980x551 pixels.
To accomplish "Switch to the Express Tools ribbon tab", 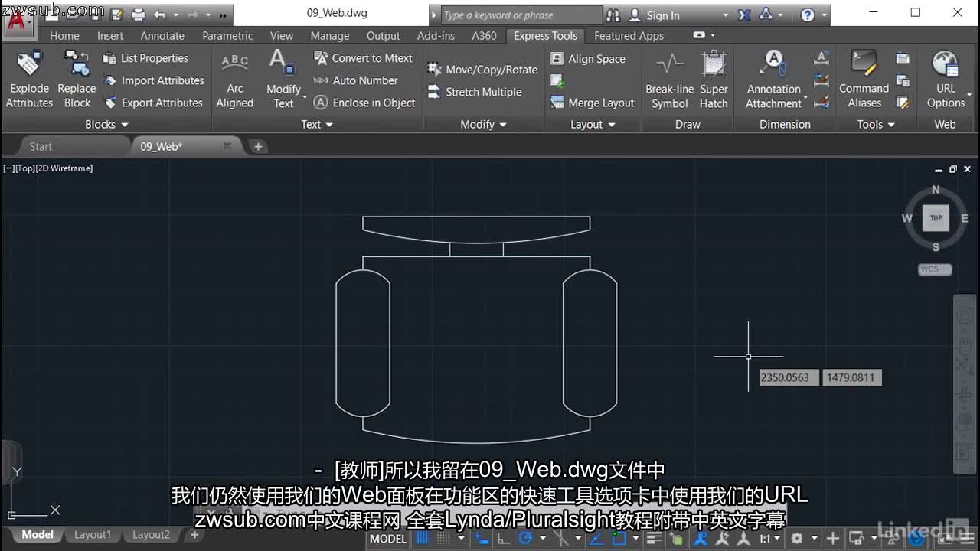I will coord(545,35).
